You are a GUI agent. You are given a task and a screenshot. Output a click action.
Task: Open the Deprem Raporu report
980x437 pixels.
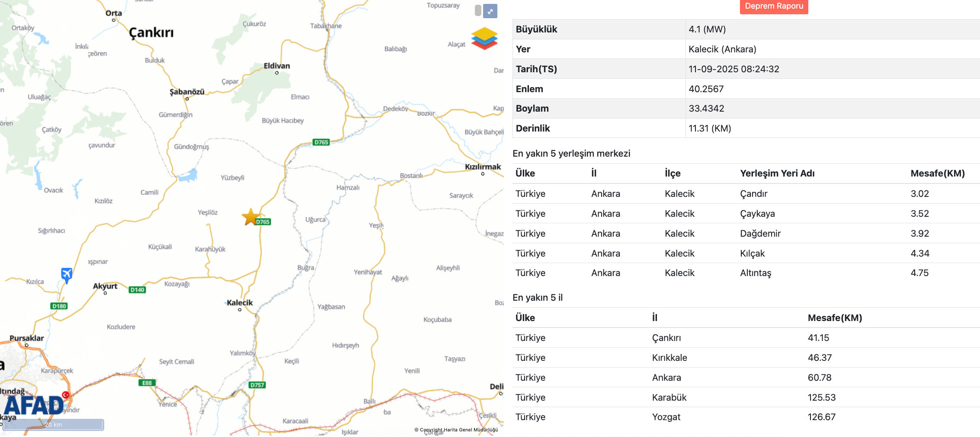774,6
